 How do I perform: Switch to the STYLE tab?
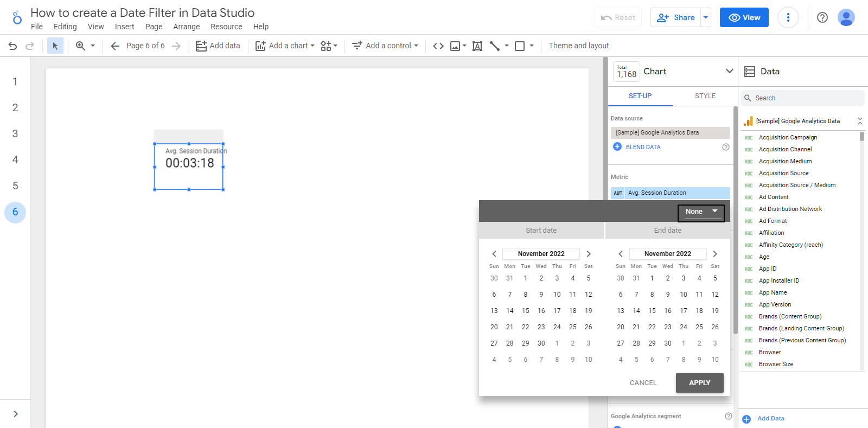705,96
